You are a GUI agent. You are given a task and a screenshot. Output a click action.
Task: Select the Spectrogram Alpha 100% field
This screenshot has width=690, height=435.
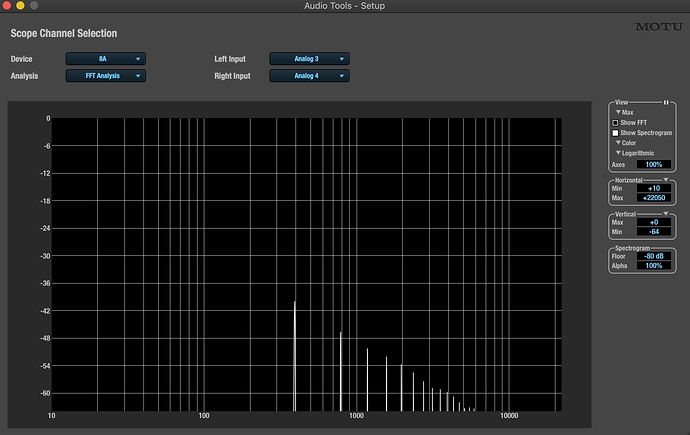coord(653,266)
